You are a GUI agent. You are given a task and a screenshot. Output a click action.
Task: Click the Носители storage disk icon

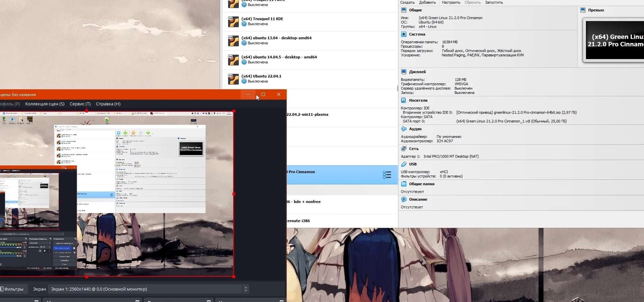coord(404,100)
